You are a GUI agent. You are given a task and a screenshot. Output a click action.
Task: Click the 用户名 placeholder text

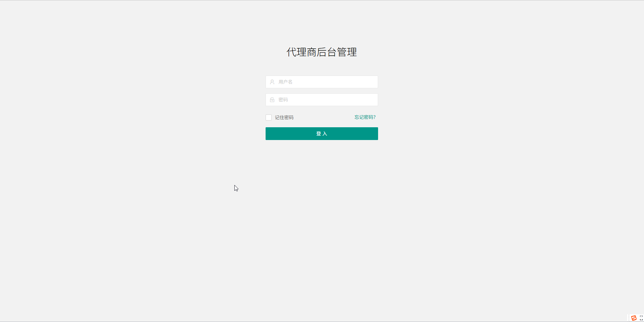285,82
